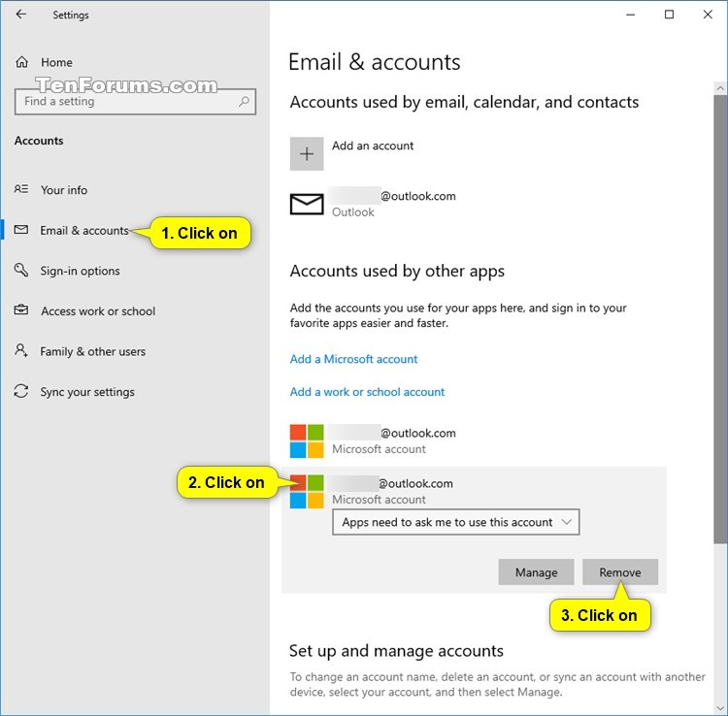
Task: Click the Outlook mail envelope icon
Action: [x=307, y=204]
